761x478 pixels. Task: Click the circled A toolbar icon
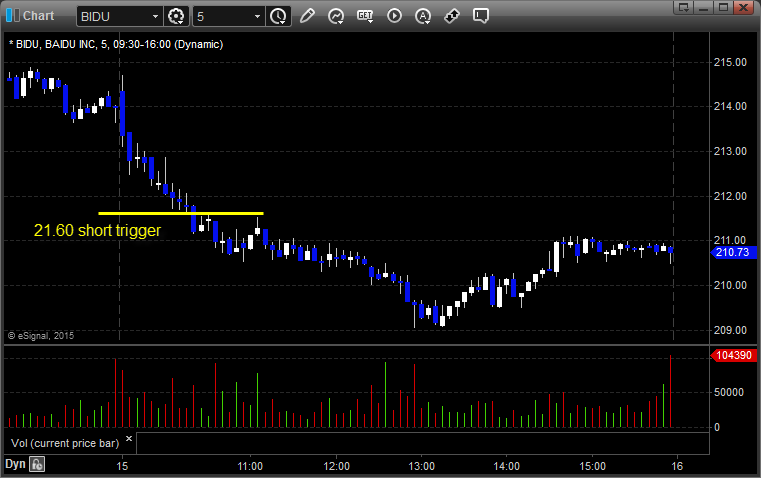[423, 16]
